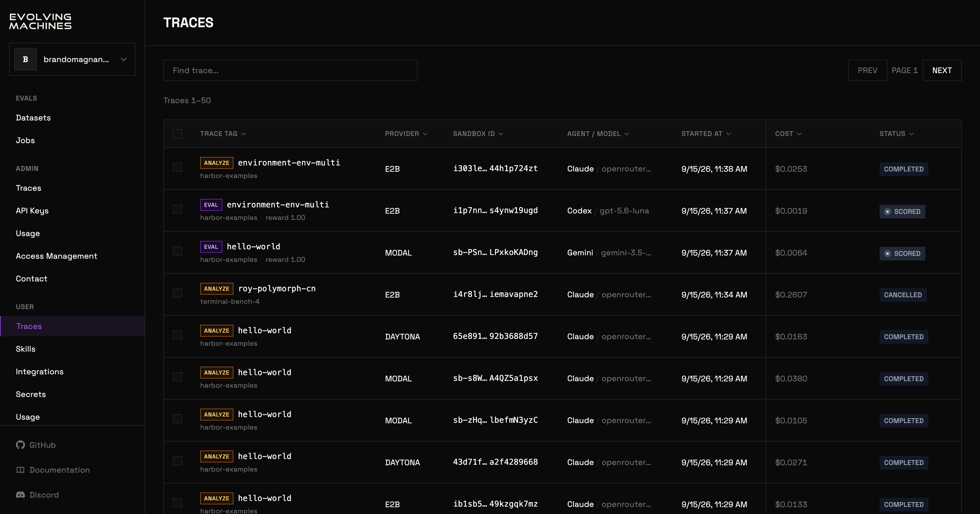Click COMPLETED badge on $0.0253 row
The height and width of the screenshot is (514, 980).
click(x=903, y=169)
